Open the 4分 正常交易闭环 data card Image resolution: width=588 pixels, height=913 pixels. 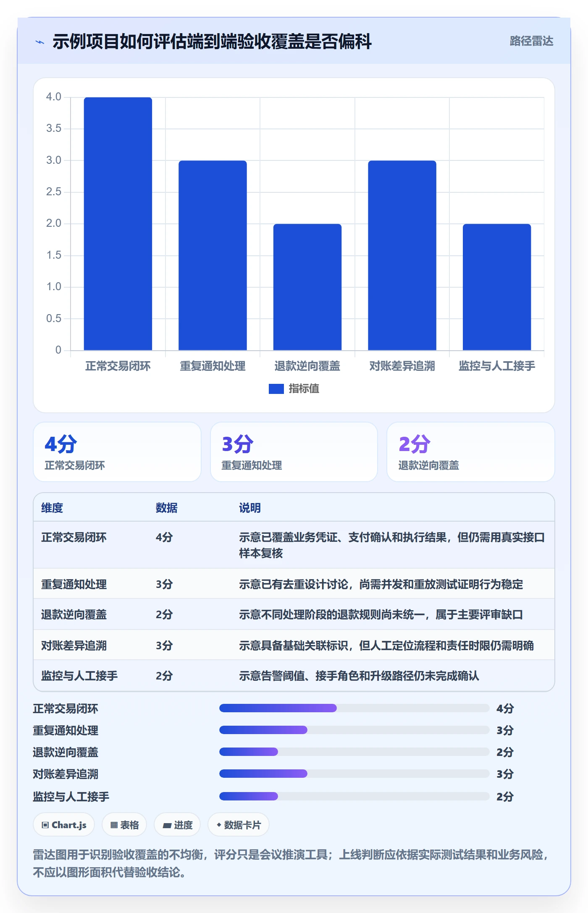coord(117,452)
